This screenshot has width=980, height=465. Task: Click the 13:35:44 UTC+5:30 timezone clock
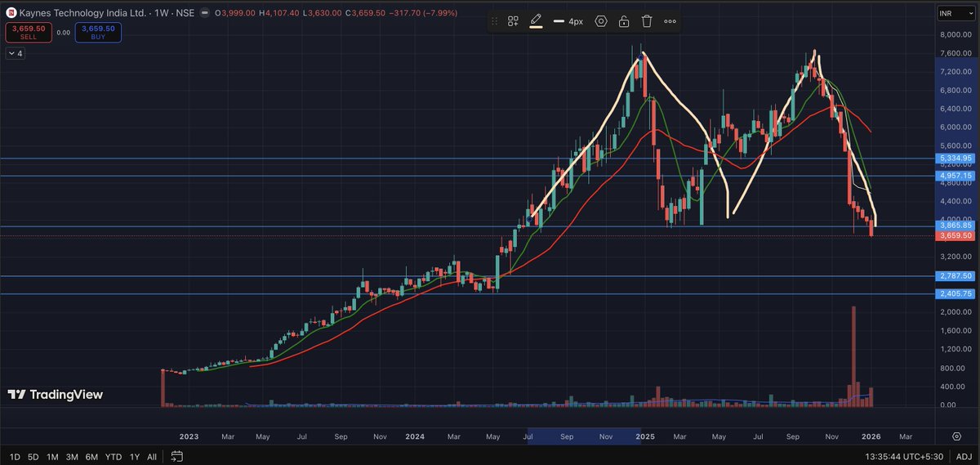(x=904, y=457)
